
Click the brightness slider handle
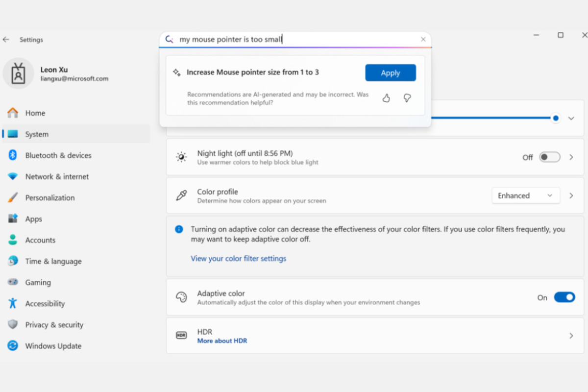click(x=556, y=118)
